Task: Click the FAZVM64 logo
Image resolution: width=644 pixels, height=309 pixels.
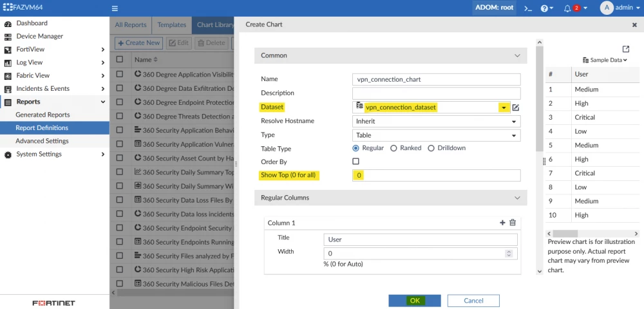Action: click(x=23, y=7)
